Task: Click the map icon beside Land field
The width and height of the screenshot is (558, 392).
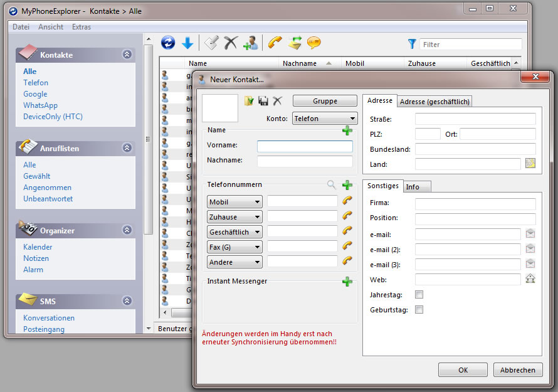Action: point(530,164)
